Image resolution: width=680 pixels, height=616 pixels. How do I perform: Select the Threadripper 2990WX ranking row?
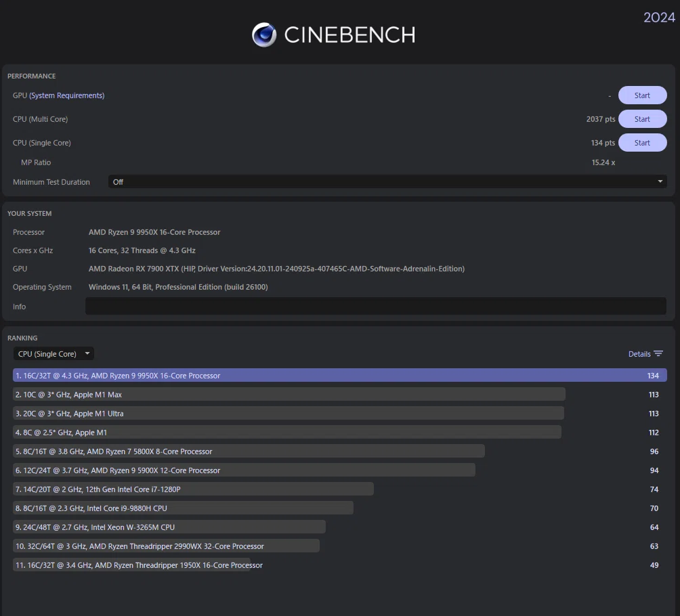click(x=339, y=546)
